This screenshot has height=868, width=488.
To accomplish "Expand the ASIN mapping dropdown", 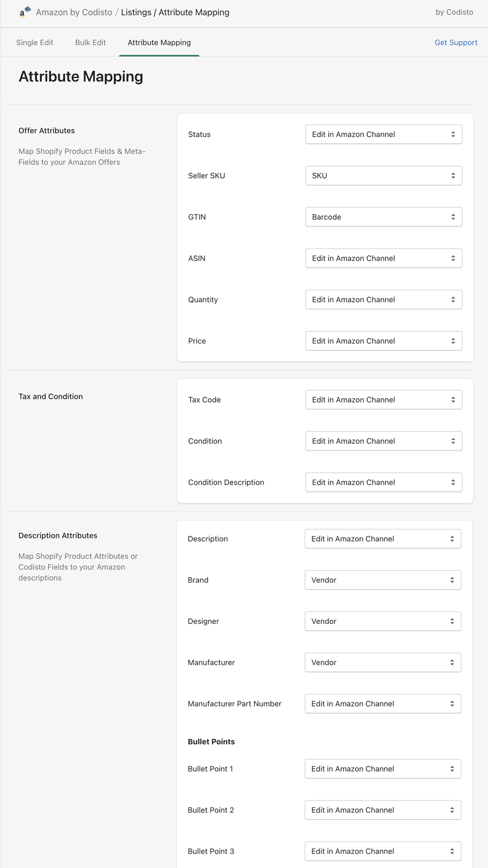I will pyautogui.click(x=383, y=258).
